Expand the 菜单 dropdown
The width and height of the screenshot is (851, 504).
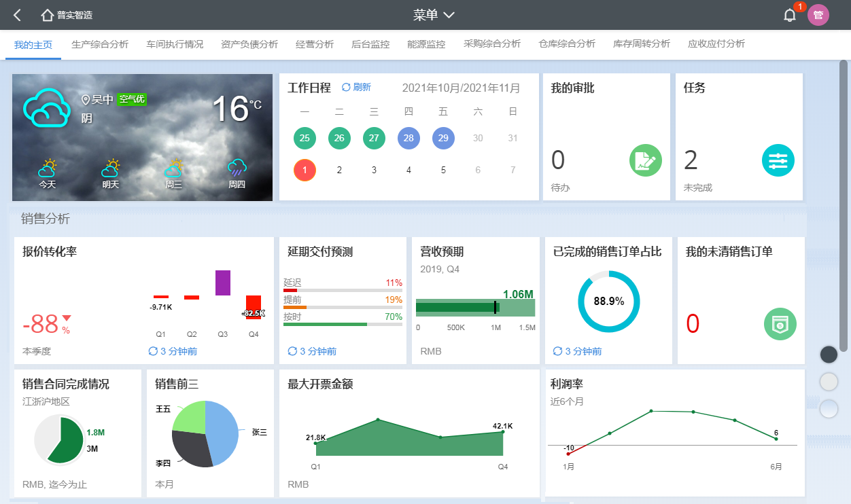pyautogui.click(x=434, y=15)
